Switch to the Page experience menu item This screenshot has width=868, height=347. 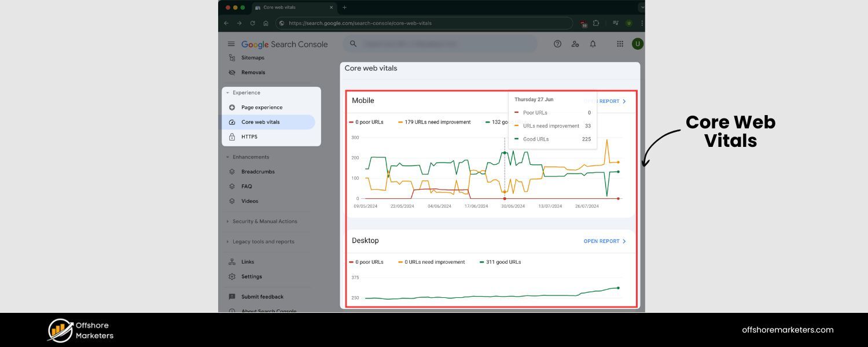click(262, 107)
